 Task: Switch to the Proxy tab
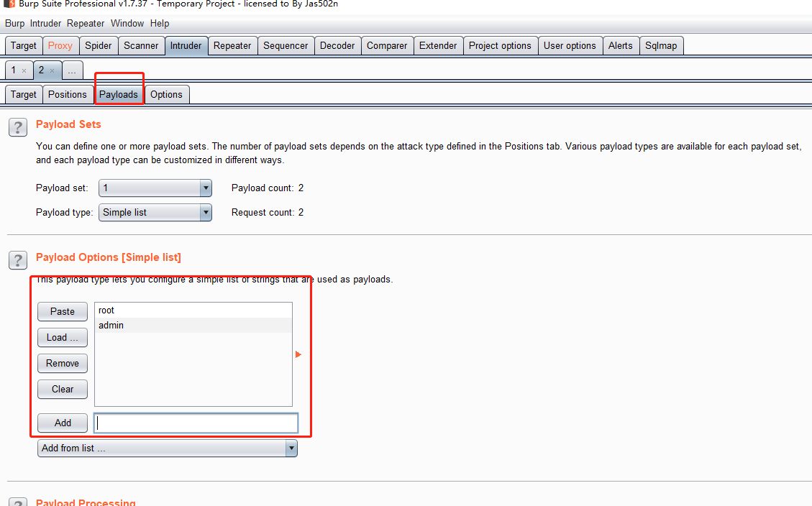click(60, 45)
